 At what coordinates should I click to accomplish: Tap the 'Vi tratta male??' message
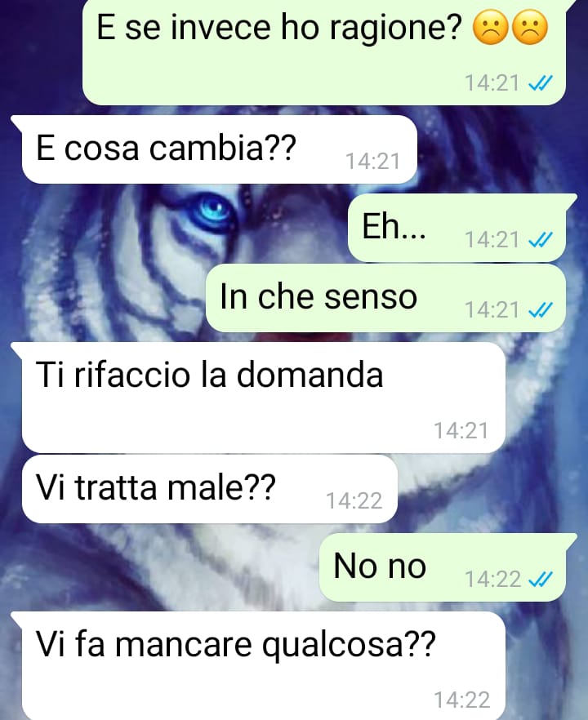[x=209, y=489]
